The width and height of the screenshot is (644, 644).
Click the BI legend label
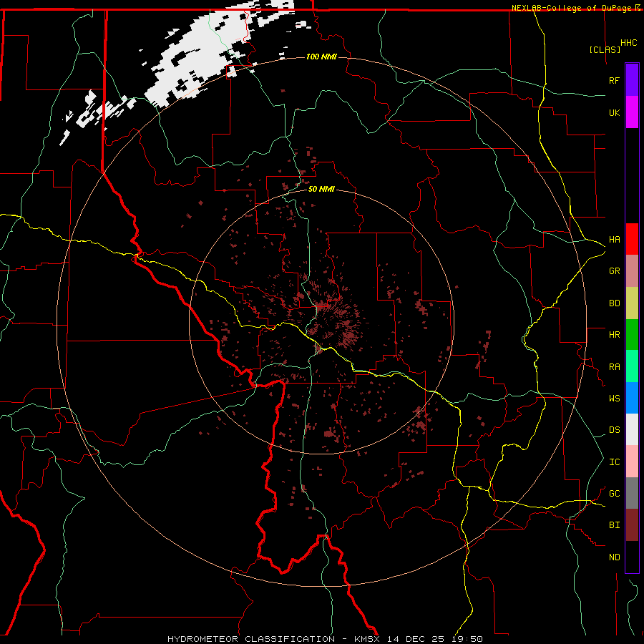(614, 525)
